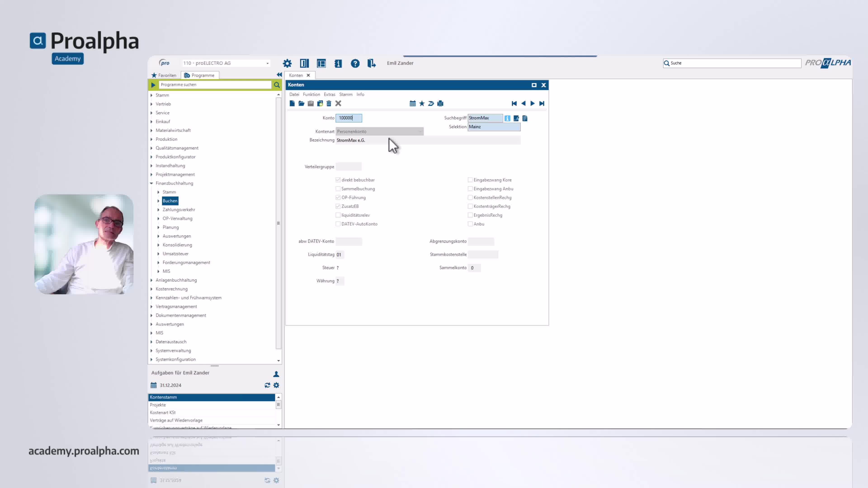Click the Anlagenbuchhaltung tree entry
This screenshot has width=868, height=488.
pos(176,280)
